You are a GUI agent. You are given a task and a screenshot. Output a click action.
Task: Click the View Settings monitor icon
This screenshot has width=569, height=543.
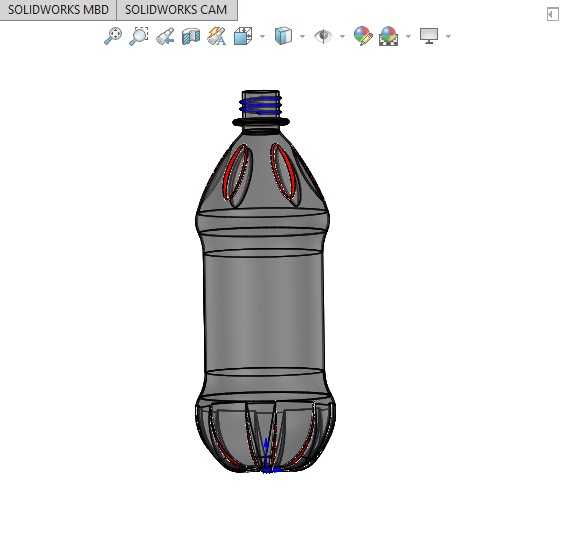[x=429, y=36]
